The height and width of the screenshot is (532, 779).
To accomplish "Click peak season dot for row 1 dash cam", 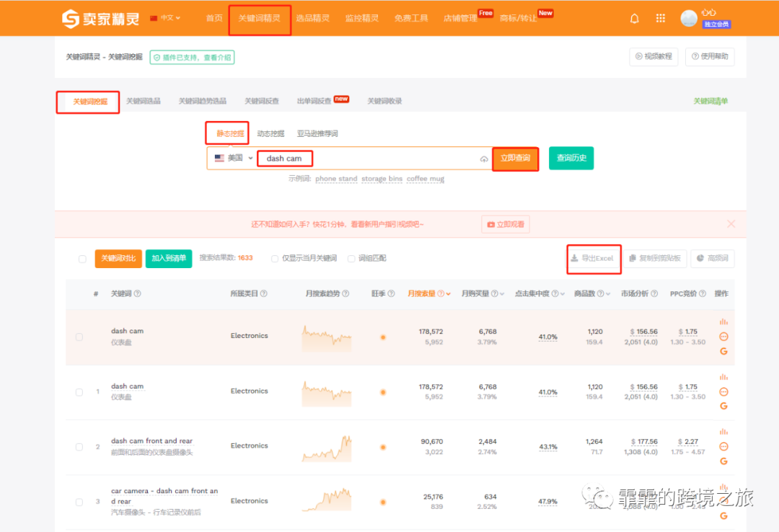I will tap(383, 392).
